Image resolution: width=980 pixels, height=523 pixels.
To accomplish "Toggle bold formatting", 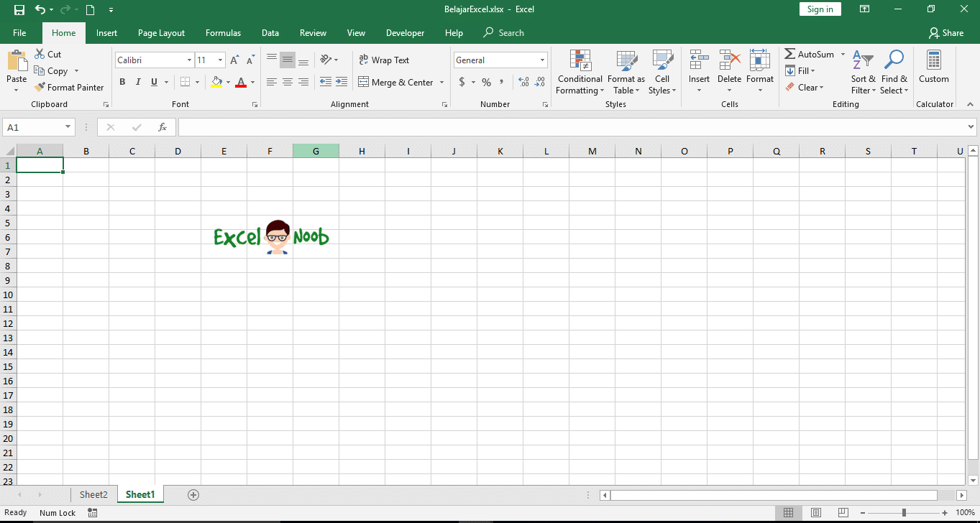I will pos(122,82).
